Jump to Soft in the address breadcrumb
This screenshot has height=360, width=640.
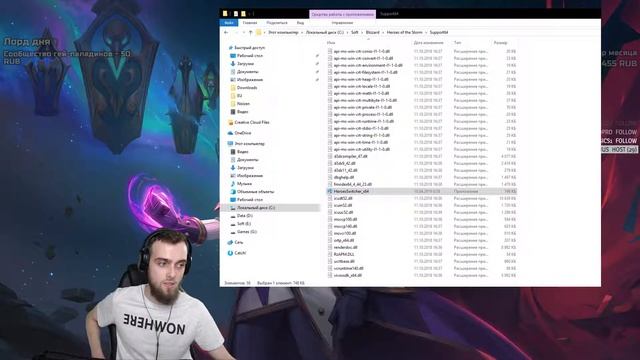pos(355,32)
